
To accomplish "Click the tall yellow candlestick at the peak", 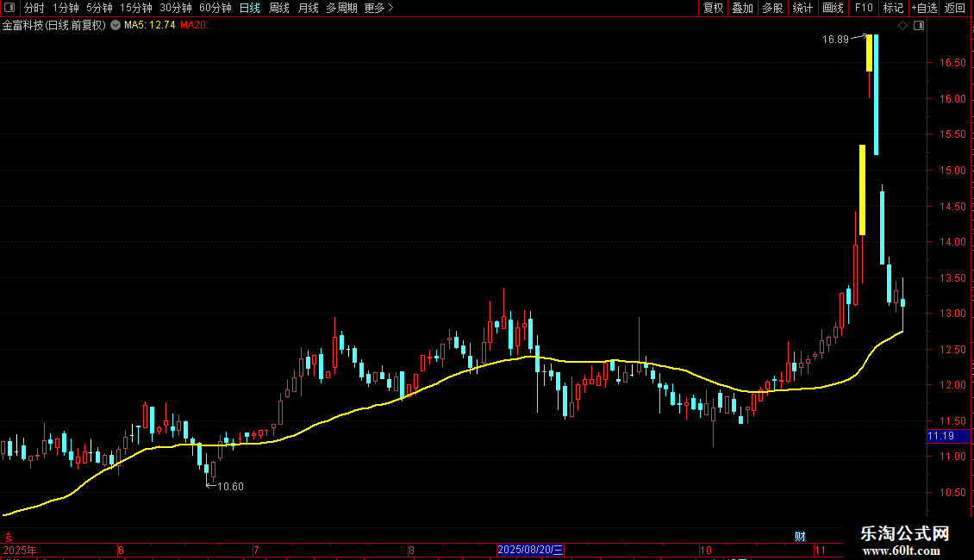I will [x=870, y=53].
